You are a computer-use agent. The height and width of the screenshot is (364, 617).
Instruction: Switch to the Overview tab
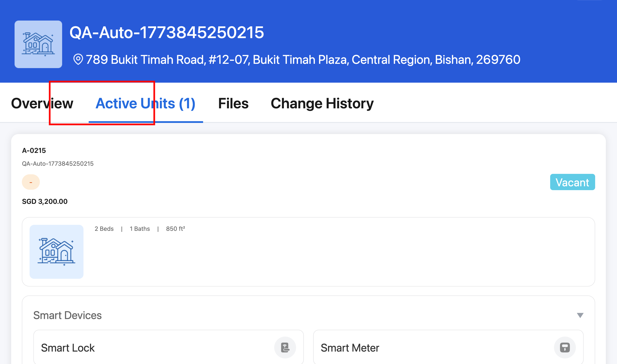coord(42,103)
